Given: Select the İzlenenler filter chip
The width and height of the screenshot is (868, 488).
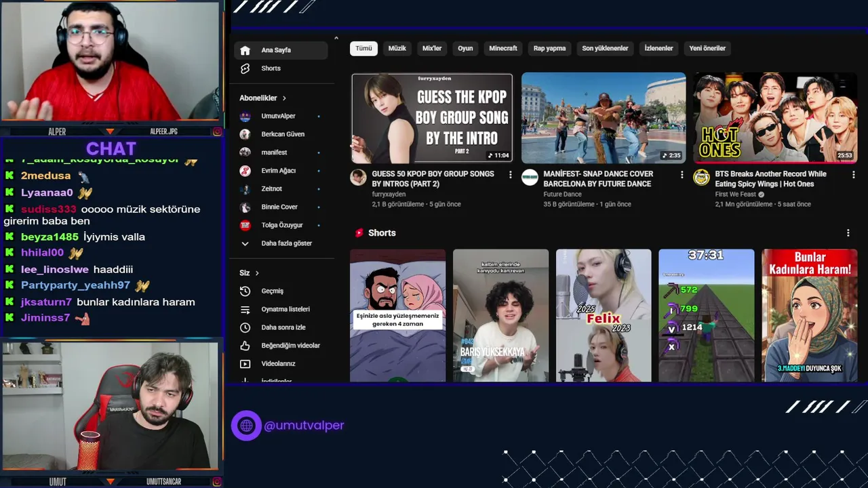Looking at the screenshot, I should (x=658, y=49).
